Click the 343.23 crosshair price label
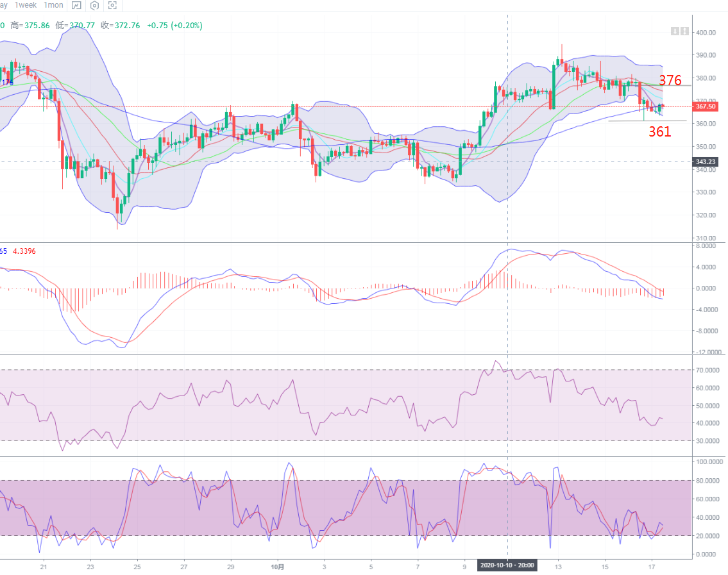Image resolution: width=728 pixels, height=575 pixels. [706, 162]
